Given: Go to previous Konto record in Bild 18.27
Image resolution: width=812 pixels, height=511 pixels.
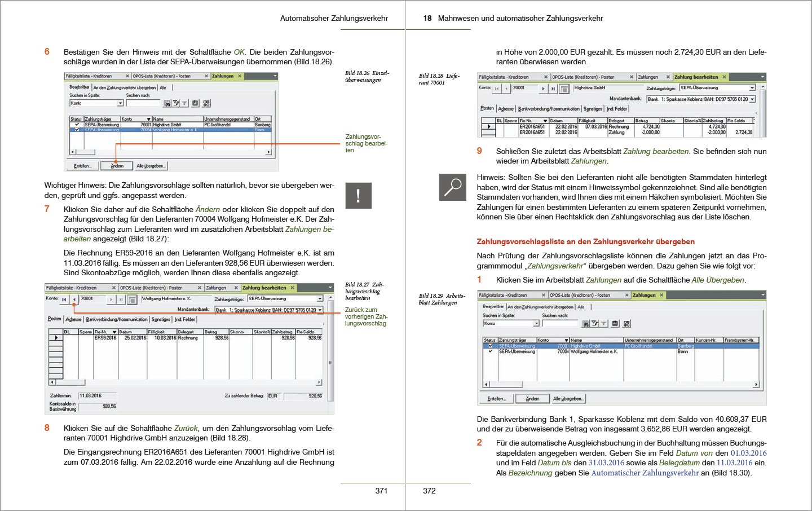Looking at the screenshot, I should (x=74, y=299).
